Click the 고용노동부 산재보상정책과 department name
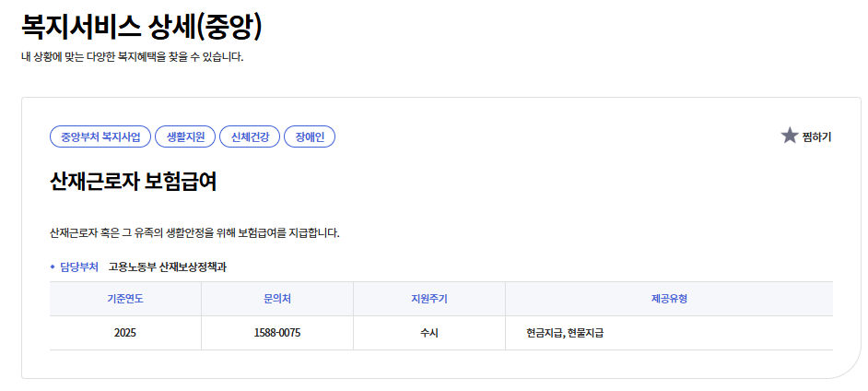 (167, 267)
